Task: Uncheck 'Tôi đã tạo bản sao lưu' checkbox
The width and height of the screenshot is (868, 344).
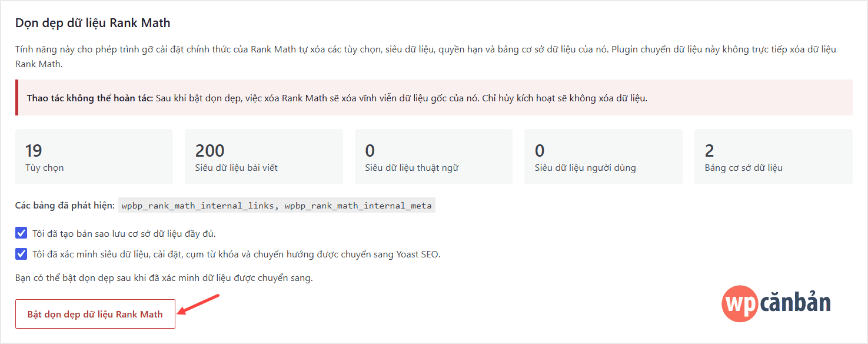Action: point(21,233)
